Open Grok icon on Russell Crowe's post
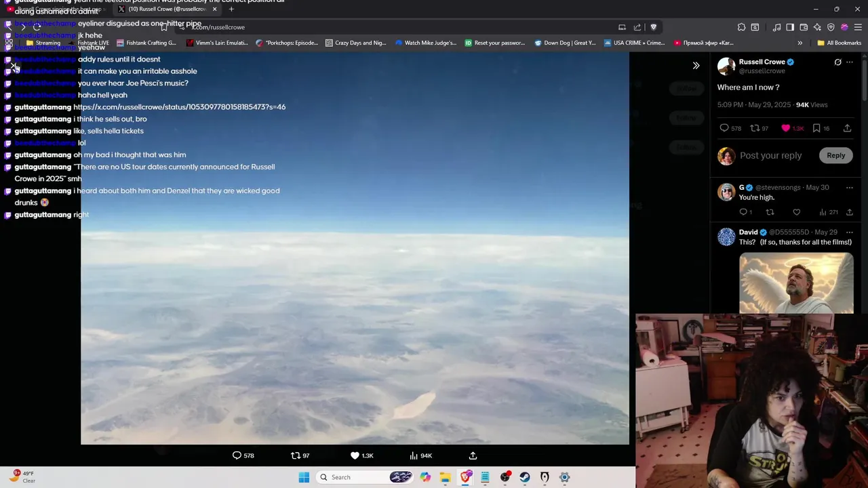Image resolution: width=868 pixels, height=488 pixels. pos(837,62)
